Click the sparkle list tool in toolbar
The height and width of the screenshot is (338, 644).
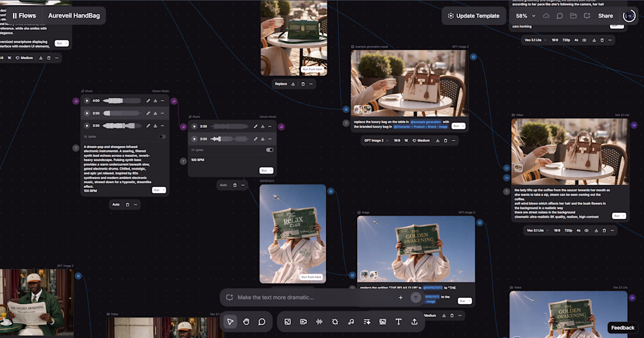tap(366, 322)
